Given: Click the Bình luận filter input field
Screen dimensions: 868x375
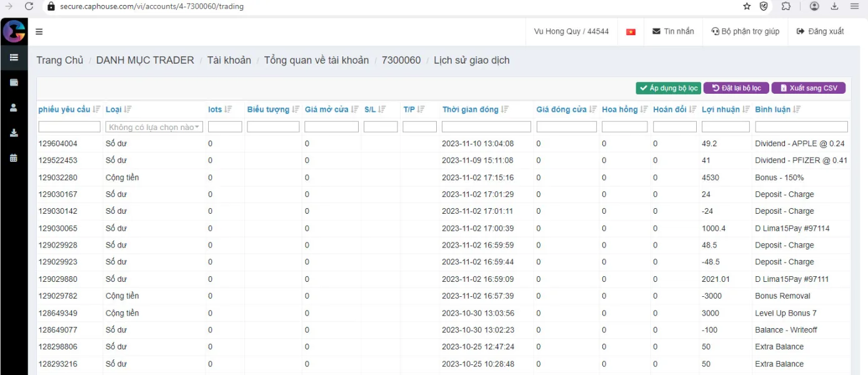Looking at the screenshot, I should 801,127.
